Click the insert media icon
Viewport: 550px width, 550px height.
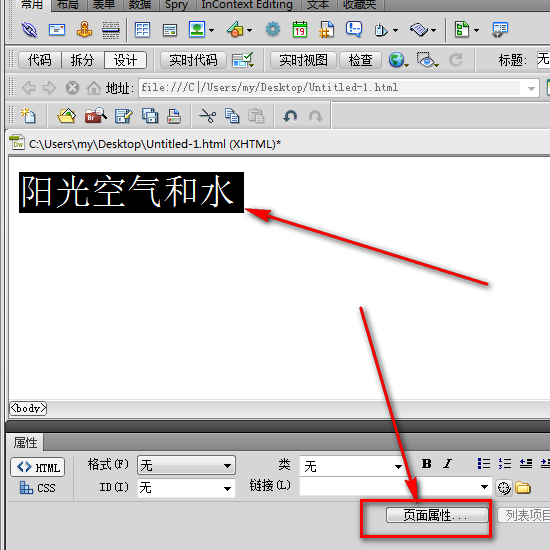click(x=235, y=29)
